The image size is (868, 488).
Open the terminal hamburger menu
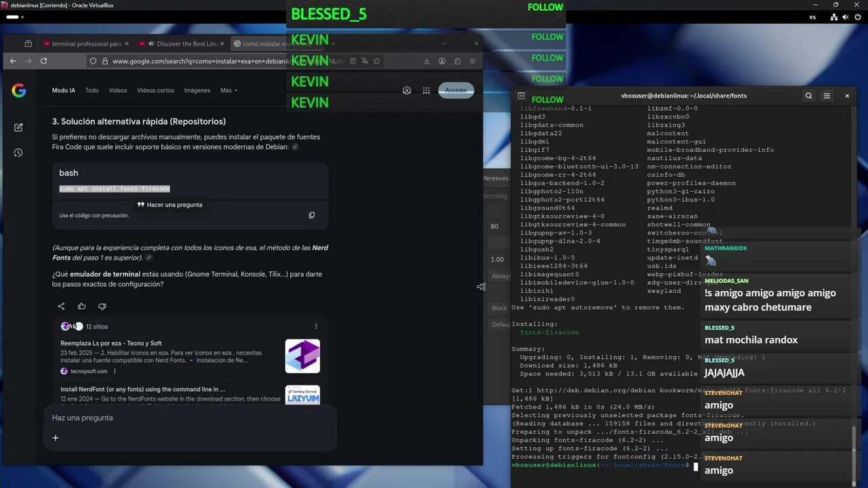point(827,96)
